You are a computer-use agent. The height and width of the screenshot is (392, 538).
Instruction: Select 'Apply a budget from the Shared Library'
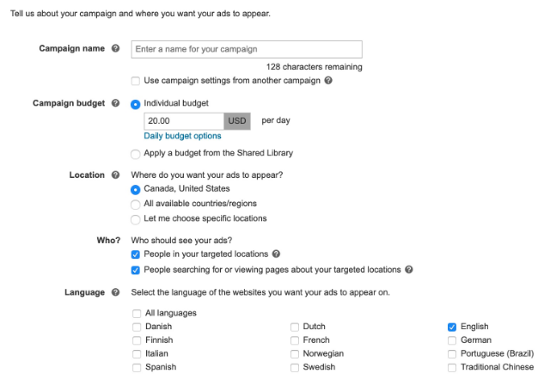tap(136, 154)
